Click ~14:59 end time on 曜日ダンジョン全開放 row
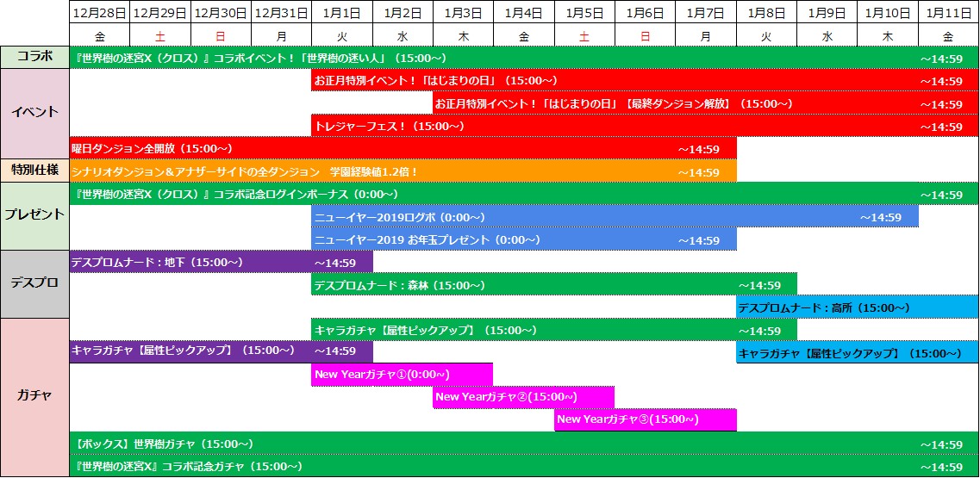This screenshot has width=980, height=478. click(x=699, y=149)
